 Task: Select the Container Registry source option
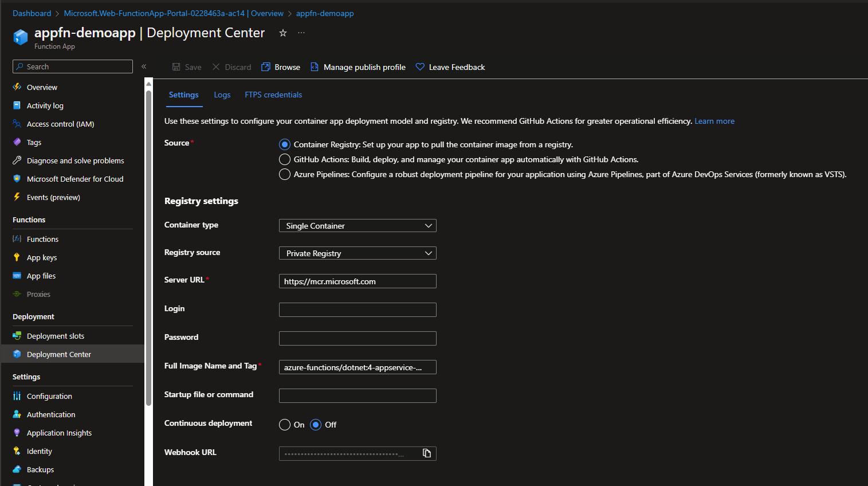[x=285, y=144]
